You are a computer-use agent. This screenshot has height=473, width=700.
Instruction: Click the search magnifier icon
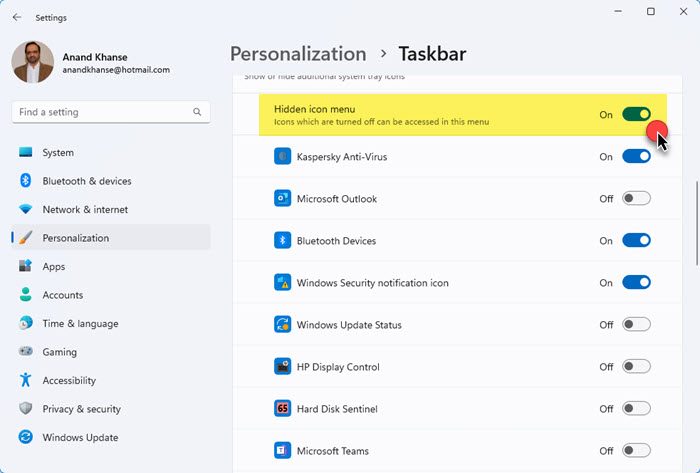(197, 112)
